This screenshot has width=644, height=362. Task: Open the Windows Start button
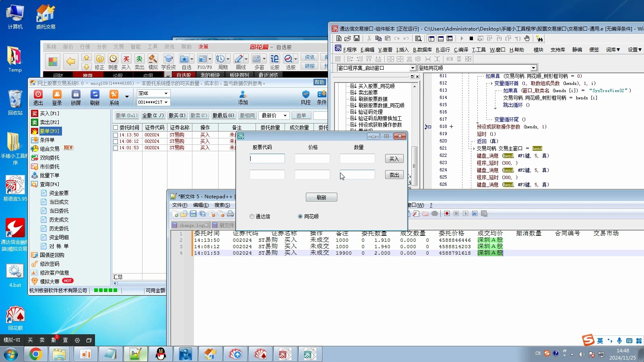coord(11,354)
